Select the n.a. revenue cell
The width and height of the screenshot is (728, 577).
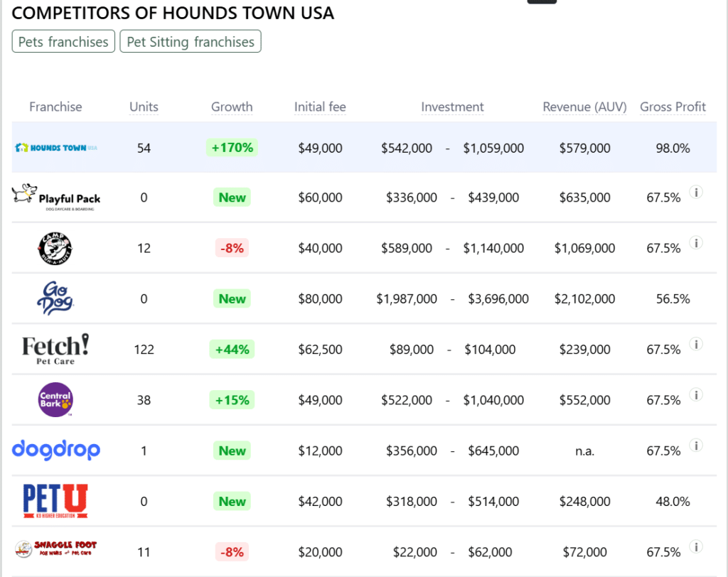coord(584,451)
